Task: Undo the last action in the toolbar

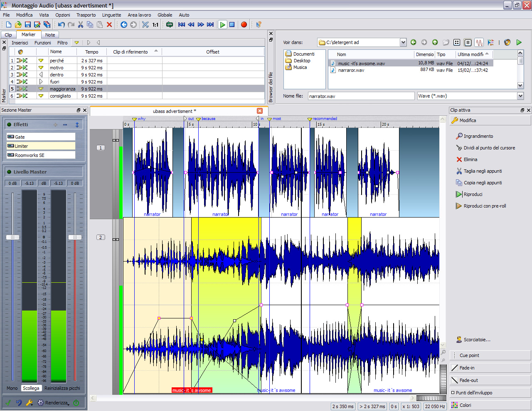Action: coord(62,24)
